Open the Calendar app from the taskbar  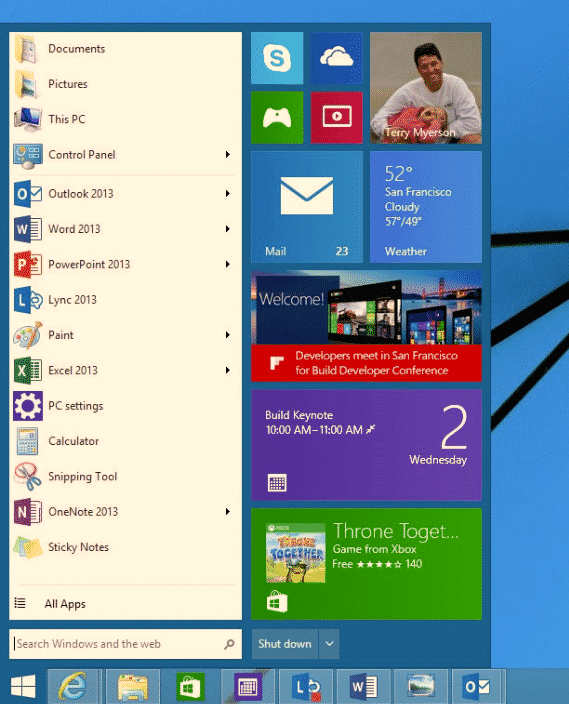click(x=248, y=686)
